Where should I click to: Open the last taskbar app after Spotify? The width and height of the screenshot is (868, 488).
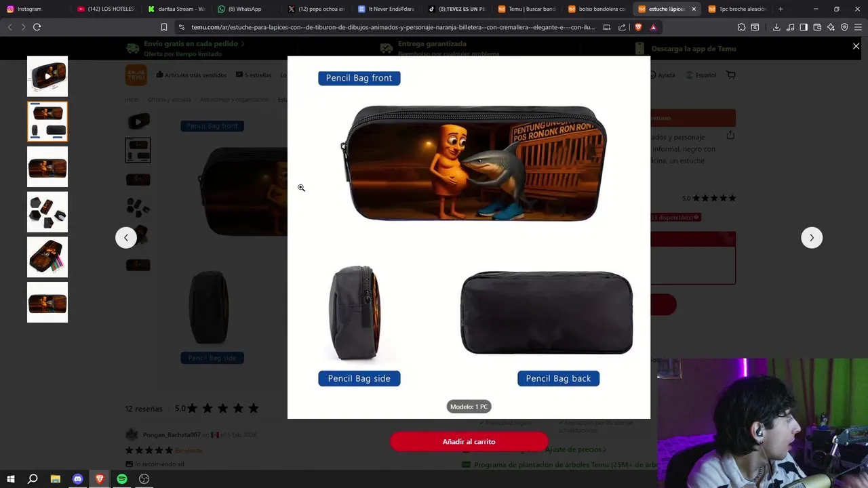click(x=144, y=479)
